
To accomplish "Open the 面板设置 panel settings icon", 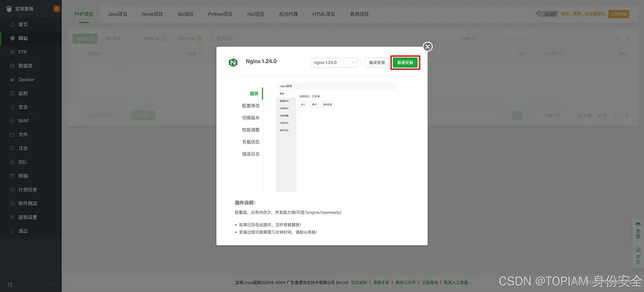I will (x=12, y=218).
